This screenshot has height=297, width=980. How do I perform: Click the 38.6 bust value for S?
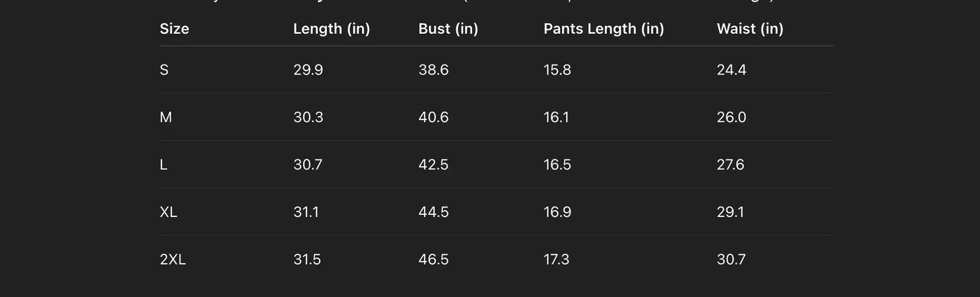[x=433, y=70]
